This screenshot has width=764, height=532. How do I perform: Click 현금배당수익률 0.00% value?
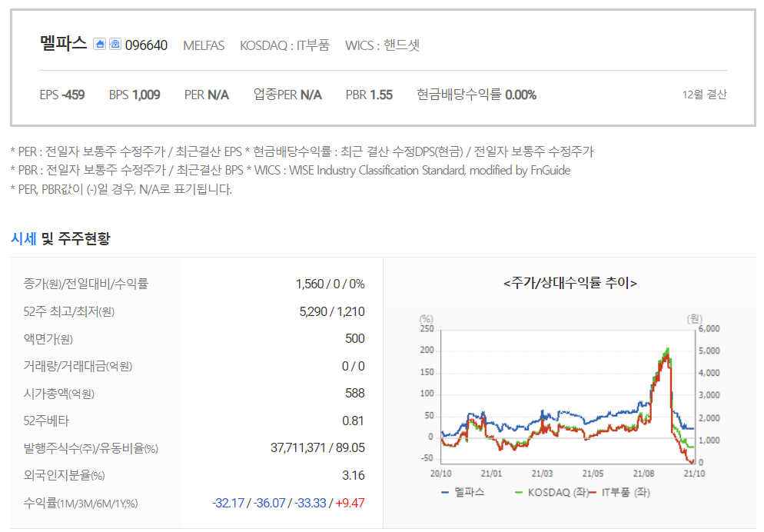click(x=477, y=95)
